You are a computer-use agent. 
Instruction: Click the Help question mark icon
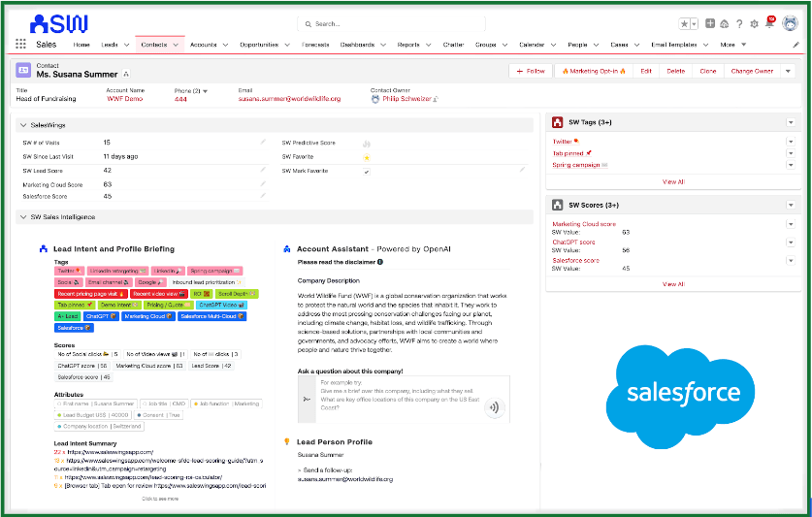tap(740, 23)
